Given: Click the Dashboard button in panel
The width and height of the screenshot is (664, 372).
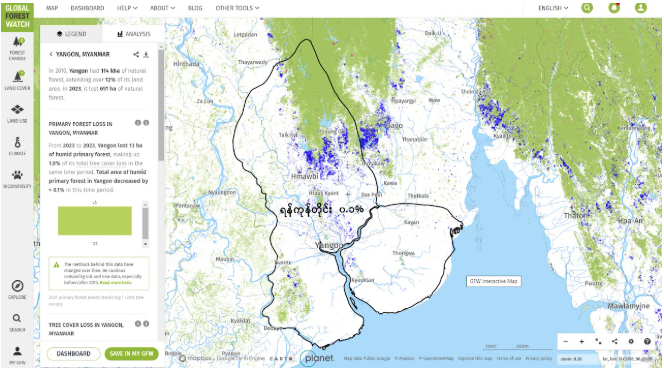Looking at the screenshot, I should [x=73, y=354].
